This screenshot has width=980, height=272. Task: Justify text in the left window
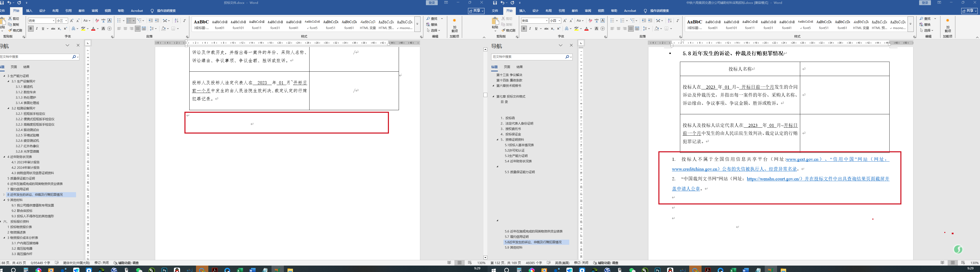[x=137, y=29]
